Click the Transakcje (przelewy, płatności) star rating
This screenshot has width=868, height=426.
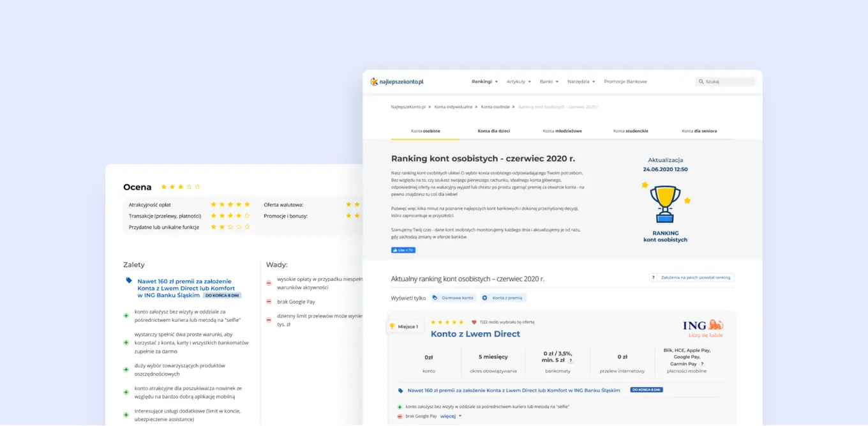point(230,216)
